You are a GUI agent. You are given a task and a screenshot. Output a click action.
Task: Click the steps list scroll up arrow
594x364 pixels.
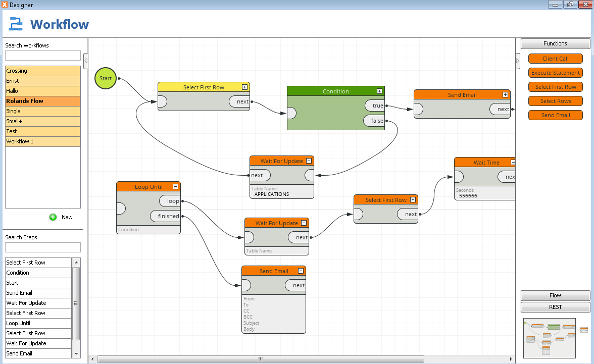[x=76, y=262]
